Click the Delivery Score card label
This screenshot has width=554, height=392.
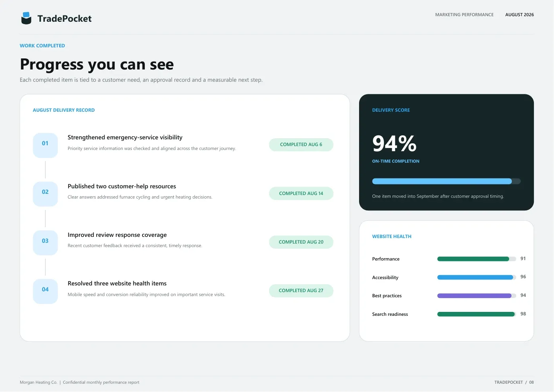coord(391,110)
